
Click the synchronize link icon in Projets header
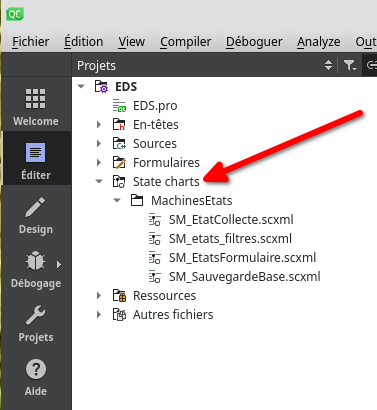pyautogui.click(x=371, y=65)
